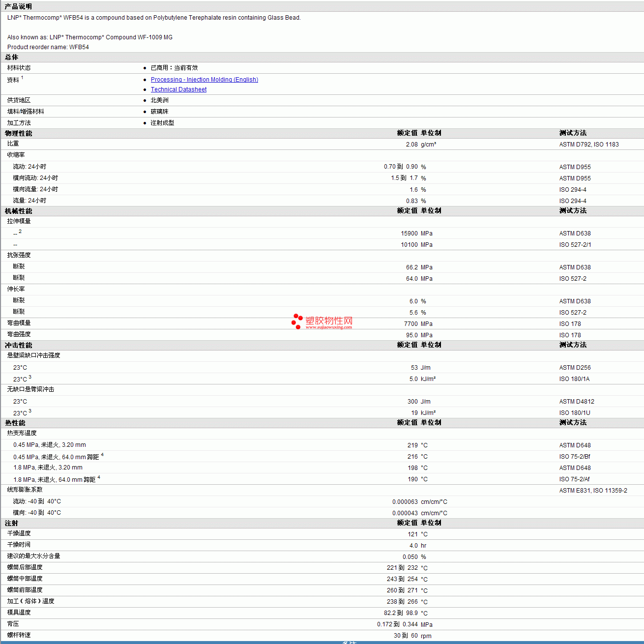Image resolution: width=644 pixels, height=644 pixels.
Task: Click the 物理性能 section header
Action: click(18, 133)
